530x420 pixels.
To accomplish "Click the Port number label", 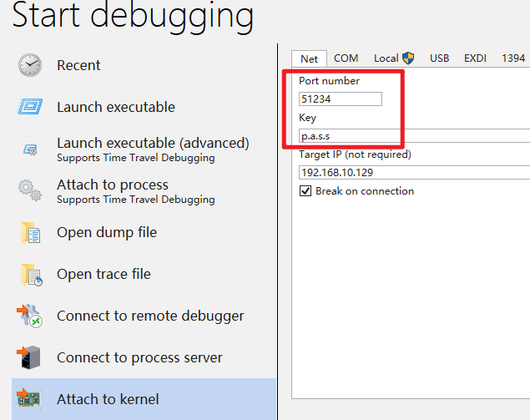I will point(329,81).
